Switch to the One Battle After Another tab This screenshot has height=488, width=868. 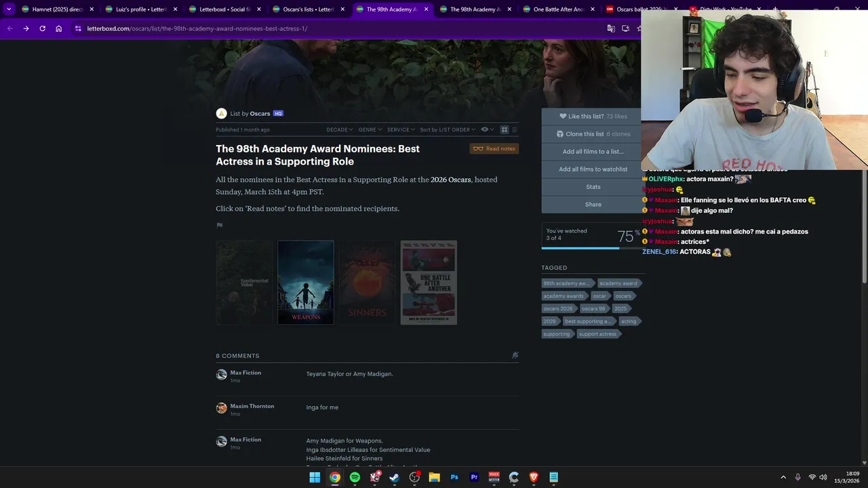coord(559,9)
